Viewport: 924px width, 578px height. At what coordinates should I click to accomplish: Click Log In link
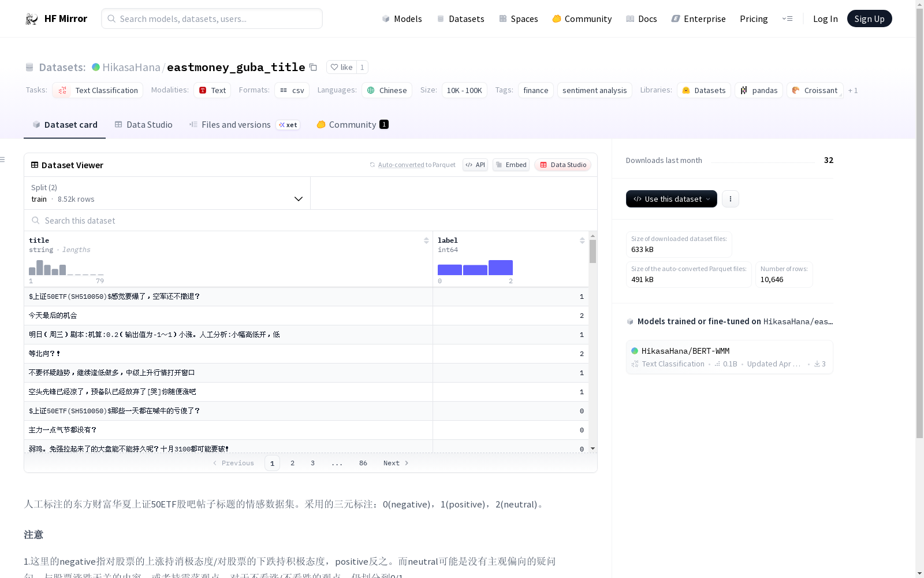click(825, 18)
